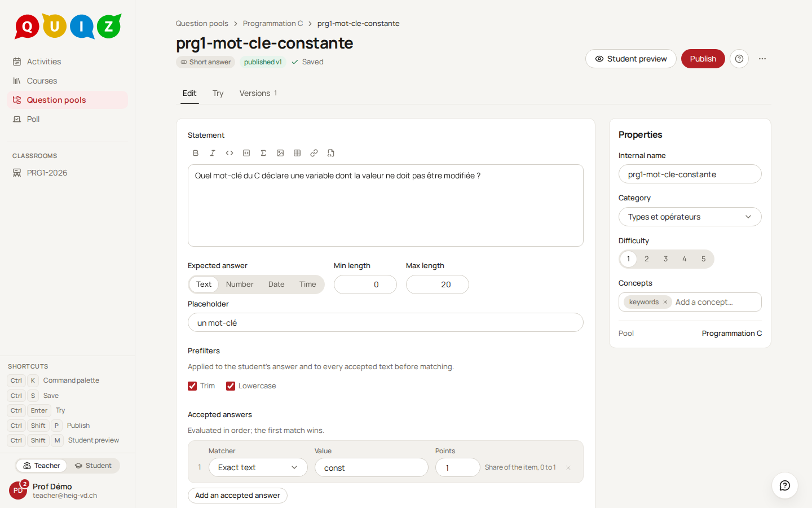Click the Max length field
The image size is (812, 508).
[x=438, y=284]
